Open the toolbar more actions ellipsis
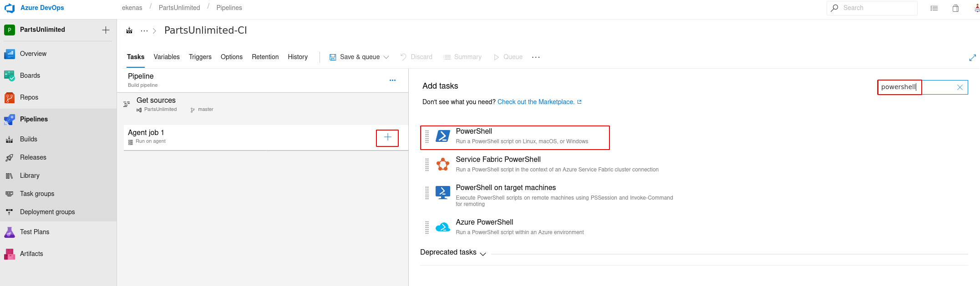The image size is (980, 286). 536,57
